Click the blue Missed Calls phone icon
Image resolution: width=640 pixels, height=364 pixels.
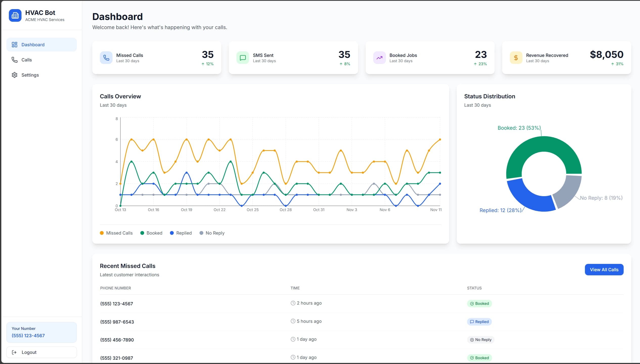(106, 57)
